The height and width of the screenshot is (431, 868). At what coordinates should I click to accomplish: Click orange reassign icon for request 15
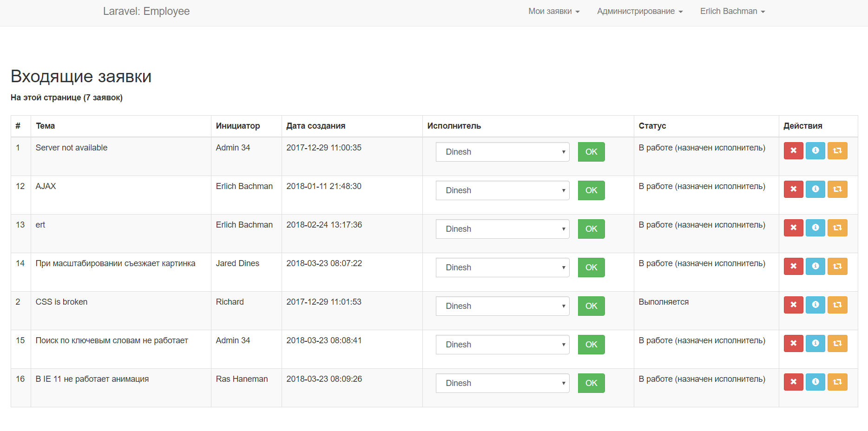pos(837,344)
